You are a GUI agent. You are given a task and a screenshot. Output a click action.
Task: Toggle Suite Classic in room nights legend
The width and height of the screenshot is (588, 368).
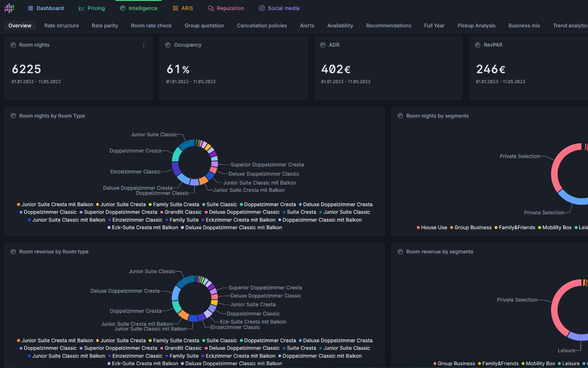[220, 204]
